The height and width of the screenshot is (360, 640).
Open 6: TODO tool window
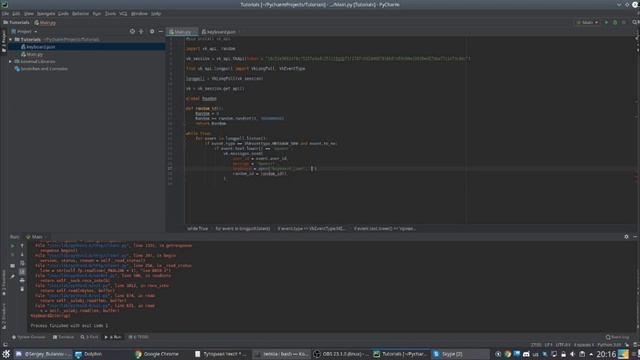[x=139, y=337]
